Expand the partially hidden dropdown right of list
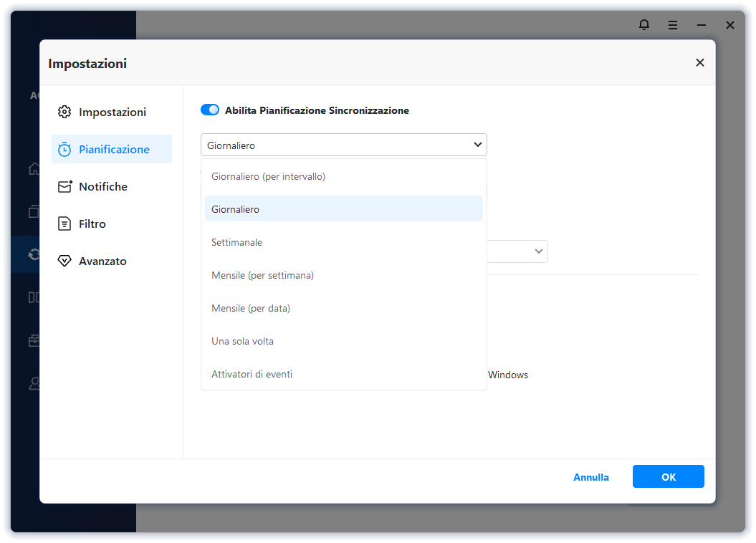Image resolution: width=756 pixels, height=543 pixels. [x=538, y=251]
